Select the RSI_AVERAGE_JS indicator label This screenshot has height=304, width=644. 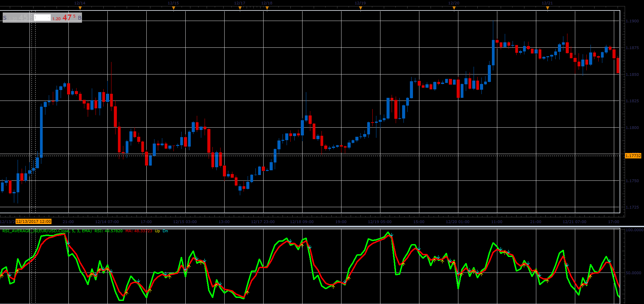pos(47,231)
